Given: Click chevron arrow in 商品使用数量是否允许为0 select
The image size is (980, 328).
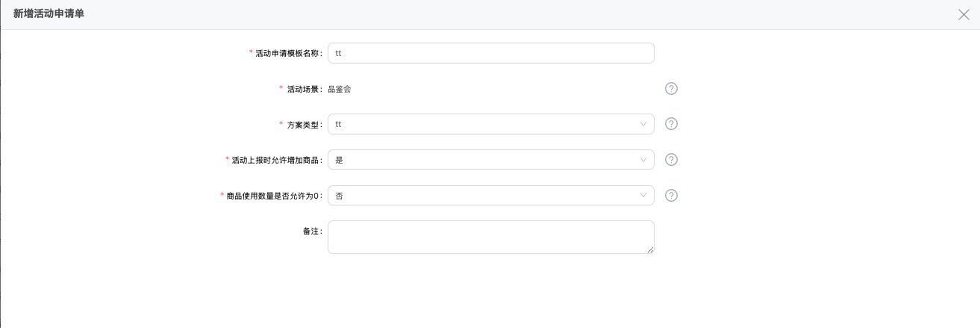Looking at the screenshot, I should coord(643,196).
